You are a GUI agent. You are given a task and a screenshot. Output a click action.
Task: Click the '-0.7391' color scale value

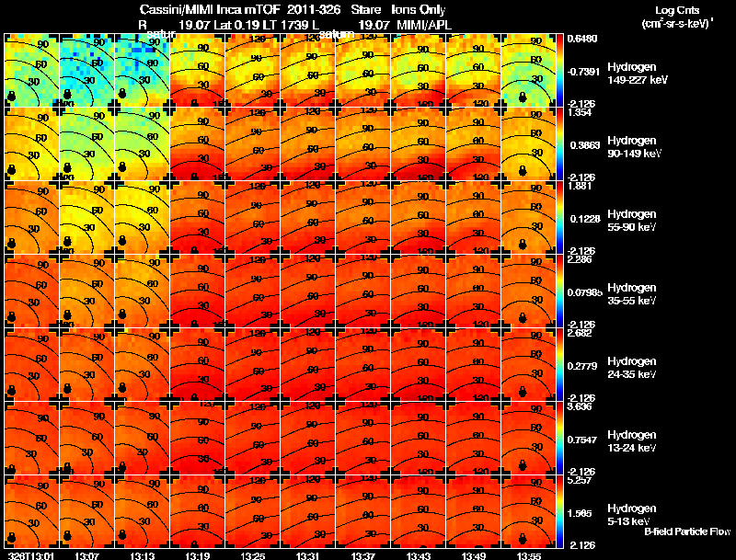point(583,72)
